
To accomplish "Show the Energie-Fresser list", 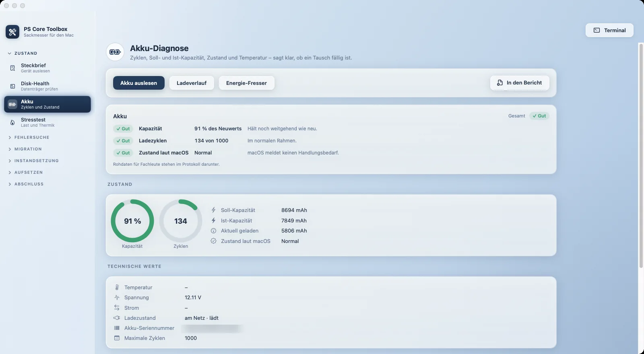I will tap(246, 83).
